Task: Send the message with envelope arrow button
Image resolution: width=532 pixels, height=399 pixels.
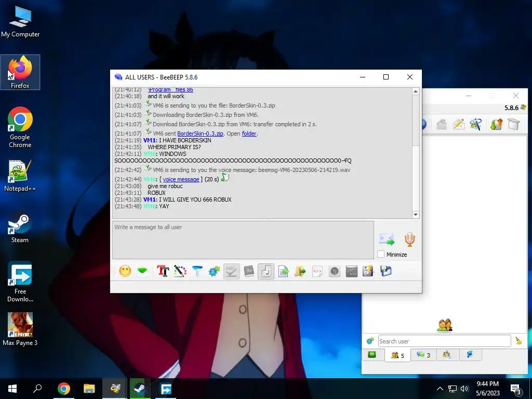Action: (x=387, y=239)
